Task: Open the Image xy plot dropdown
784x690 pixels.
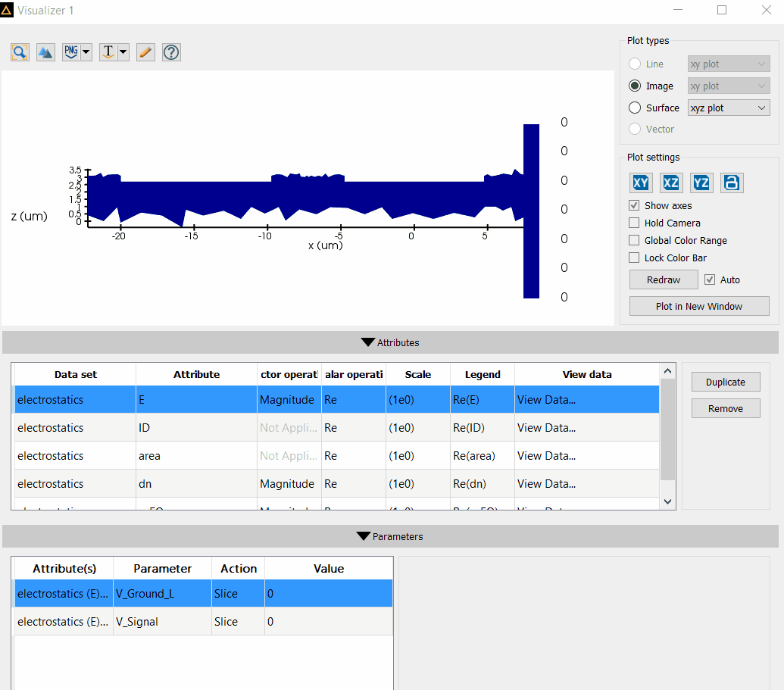Action: [x=729, y=86]
